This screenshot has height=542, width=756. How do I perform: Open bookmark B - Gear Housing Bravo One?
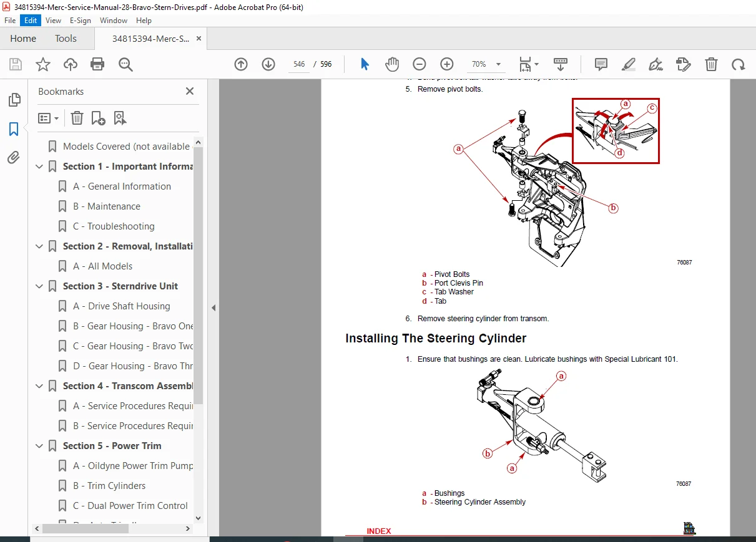pos(133,326)
